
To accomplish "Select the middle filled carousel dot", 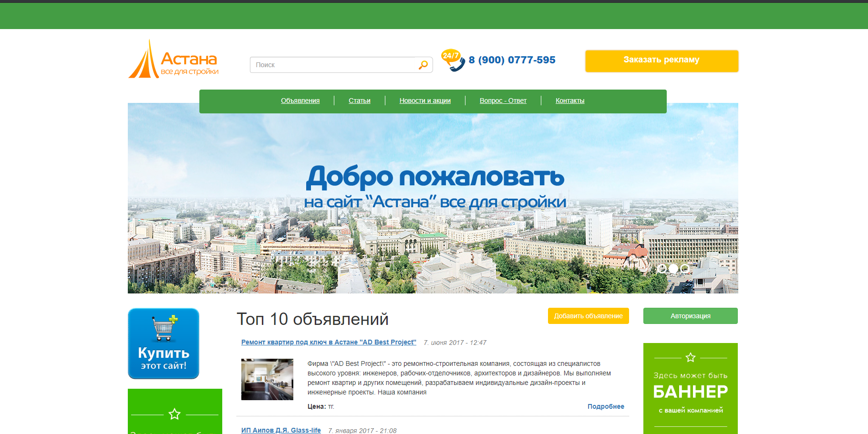I will click(x=673, y=269).
